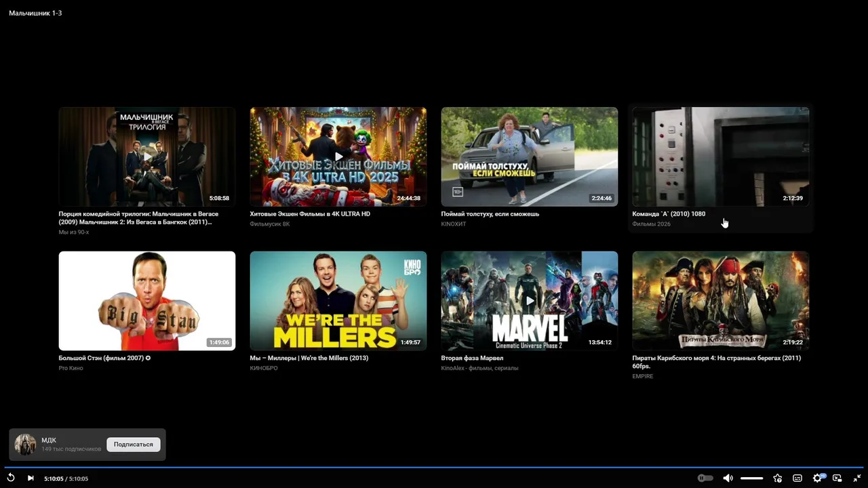
Task: Click the Мальчишник 1-3 video title
Action: pos(35,13)
